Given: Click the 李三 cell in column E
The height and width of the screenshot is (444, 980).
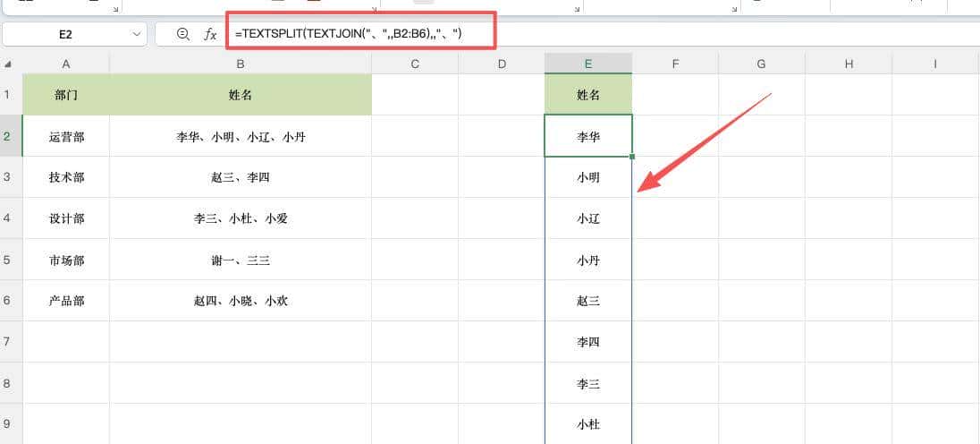Looking at the screenshot, I should coord(588,383).
